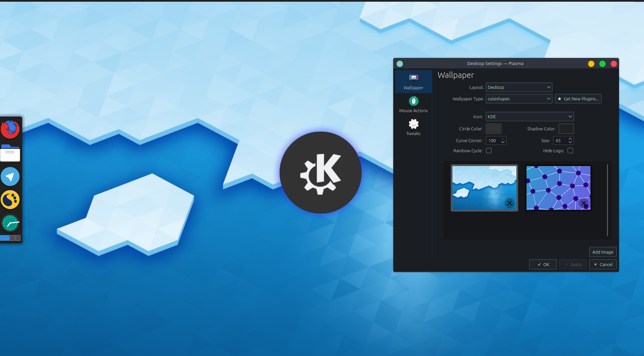Switch to the Wallpaper section
Image resolution: width=644 pixels, height=356 pixels.
pos(413,82)
